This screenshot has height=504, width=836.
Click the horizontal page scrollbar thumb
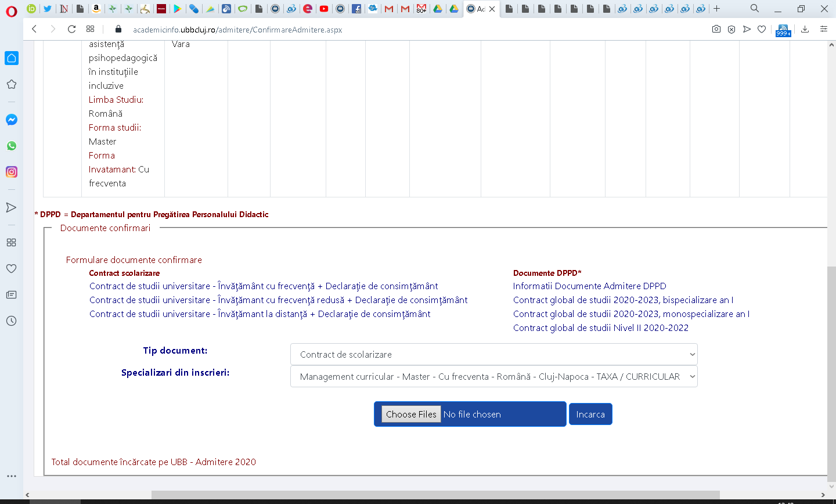point(435,495)
